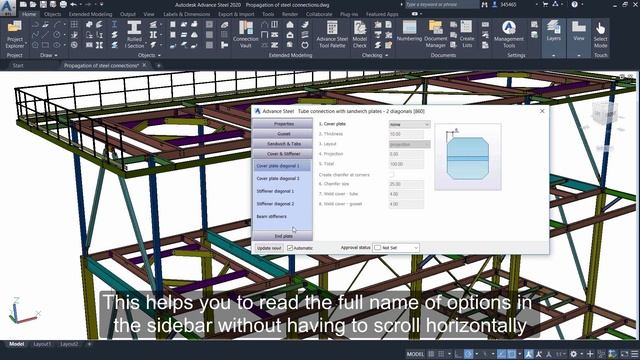
Task: Open the Help dropdown arrow
Action: coord(583,4)
